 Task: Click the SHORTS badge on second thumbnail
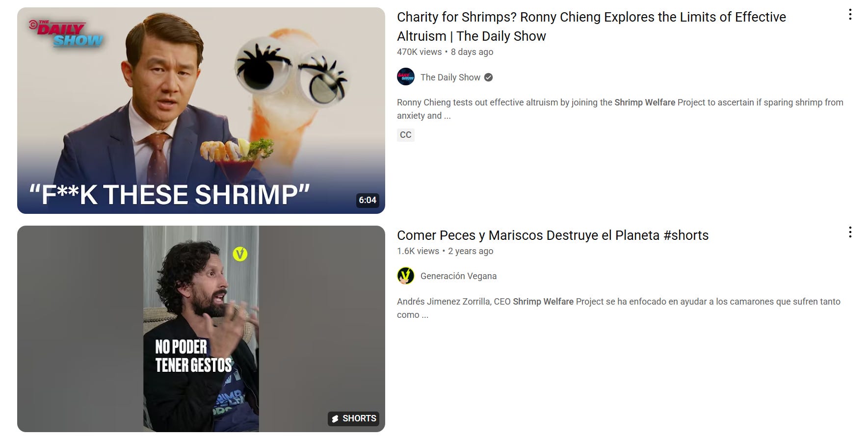tap(354, 418)
